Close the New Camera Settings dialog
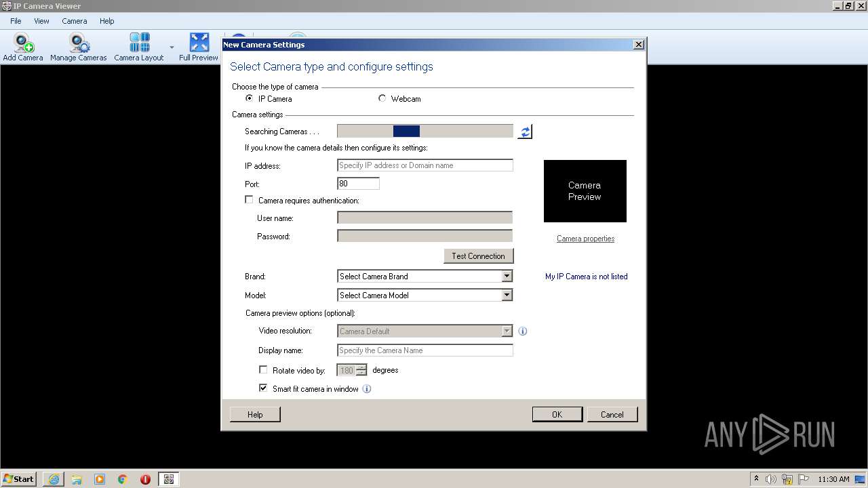868x488 pixels. [638, 45]
